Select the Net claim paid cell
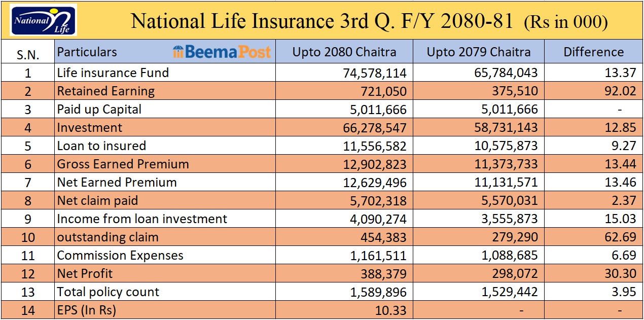The image size is (644, 320). tap(97, 201)
